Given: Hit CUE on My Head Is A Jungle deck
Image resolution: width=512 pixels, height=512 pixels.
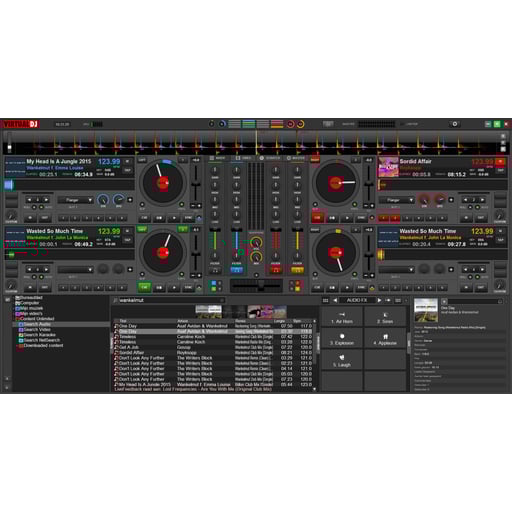Looking at the screenshot, I should point(145,218).
